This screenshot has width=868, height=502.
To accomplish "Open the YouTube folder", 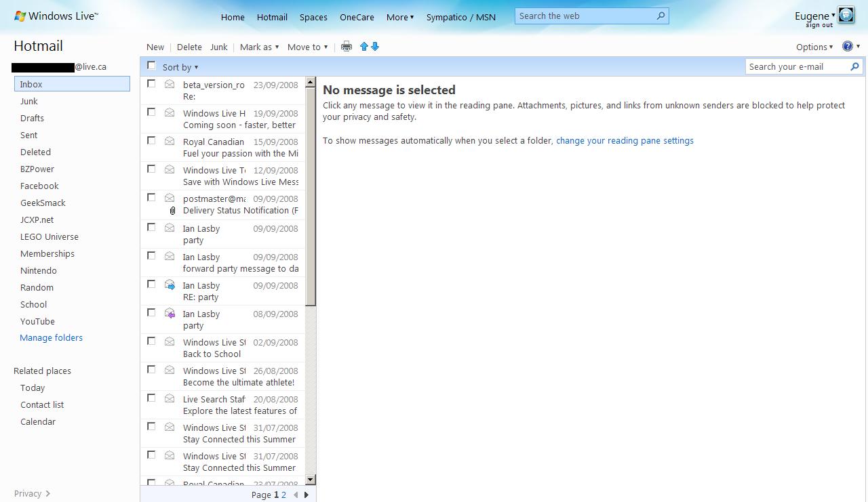I will [37, 321].
